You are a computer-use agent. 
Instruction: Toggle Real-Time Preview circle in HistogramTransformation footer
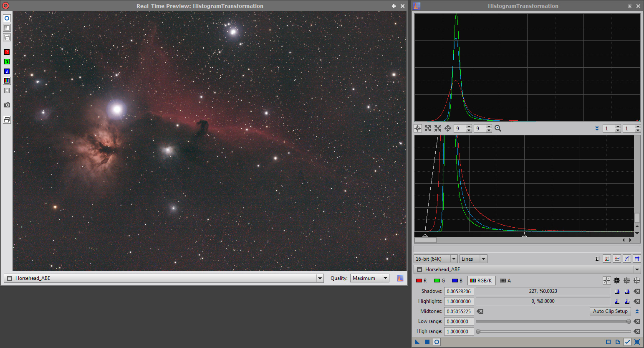437,342
